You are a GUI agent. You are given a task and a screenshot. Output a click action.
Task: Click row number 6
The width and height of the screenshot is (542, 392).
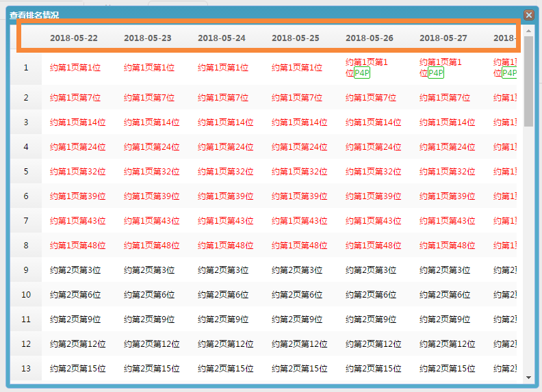26,196
